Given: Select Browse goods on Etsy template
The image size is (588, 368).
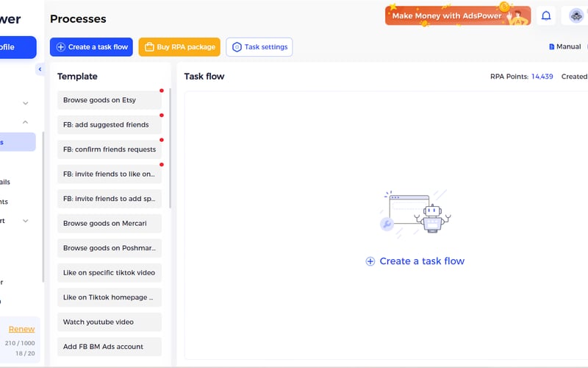Looking at the screenshot, I should (110, 100).
